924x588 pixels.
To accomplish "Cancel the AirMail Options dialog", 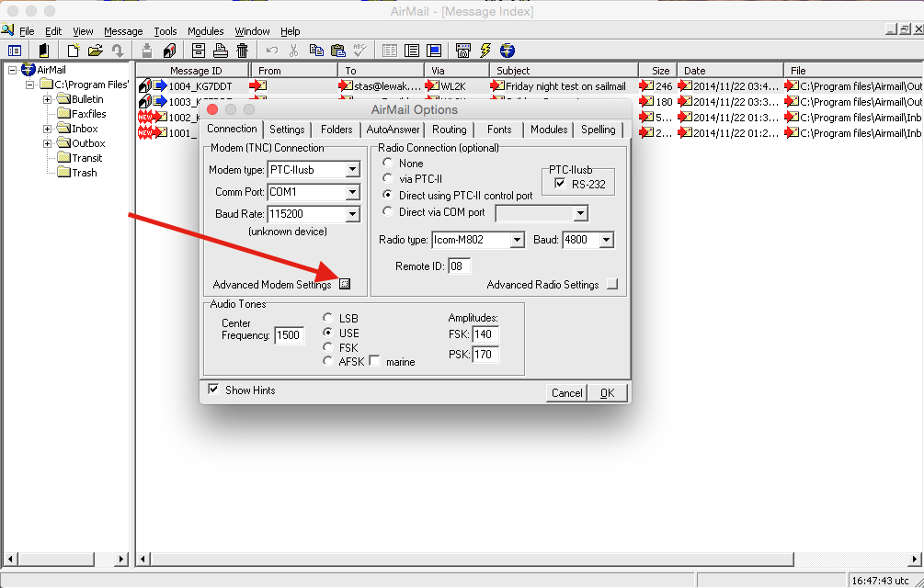I will [566, 392].
